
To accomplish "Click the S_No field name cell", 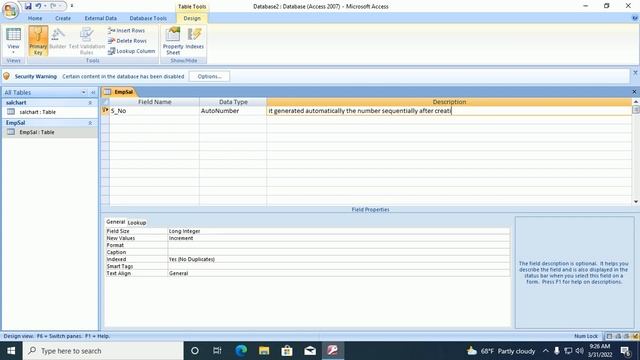I will [154, 111].
